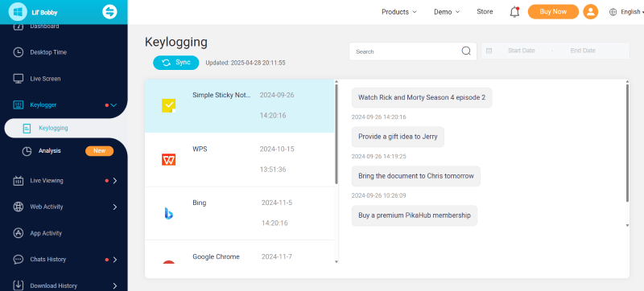Click the 'Watch Rick and Morty Season 4' message
The height and width of the screenshot is (291, 644).
click(422, 97)
